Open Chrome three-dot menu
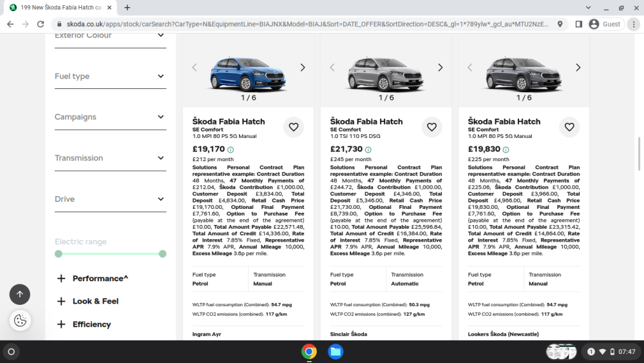The width and height of the screenshot is (644, 363). coord(634,25)
